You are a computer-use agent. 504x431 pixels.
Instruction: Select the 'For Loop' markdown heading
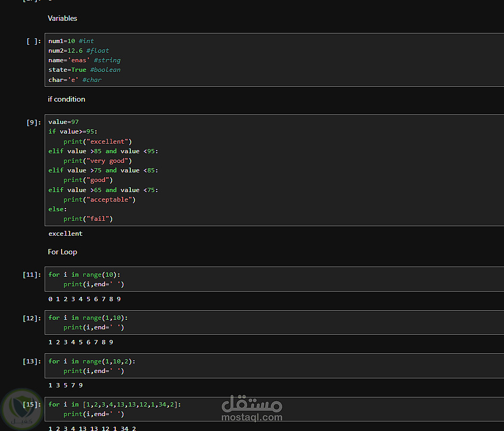tap(62, 252)
